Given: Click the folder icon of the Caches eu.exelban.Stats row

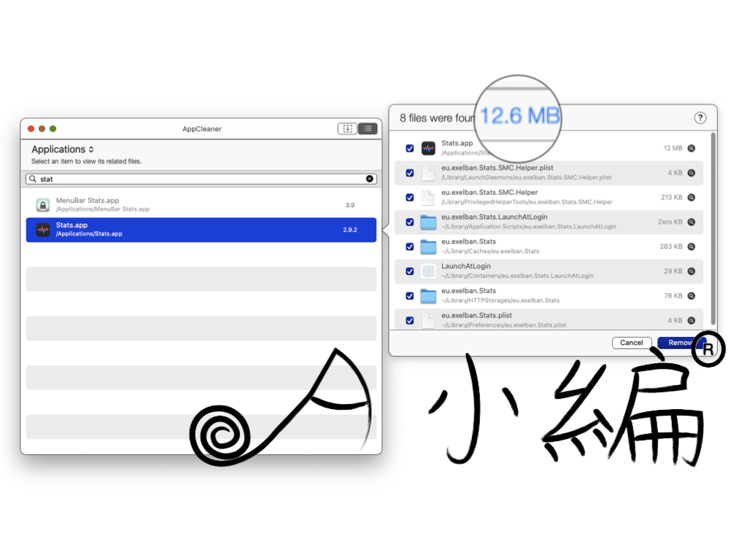Looking at the screenshot, I should click(x=428, y=246).
